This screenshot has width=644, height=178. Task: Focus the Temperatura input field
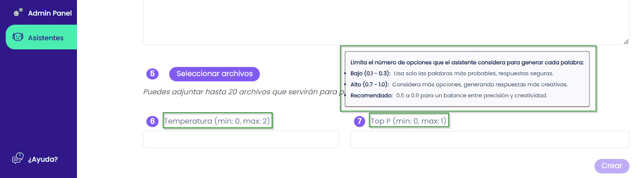click(x=241, y=139)
